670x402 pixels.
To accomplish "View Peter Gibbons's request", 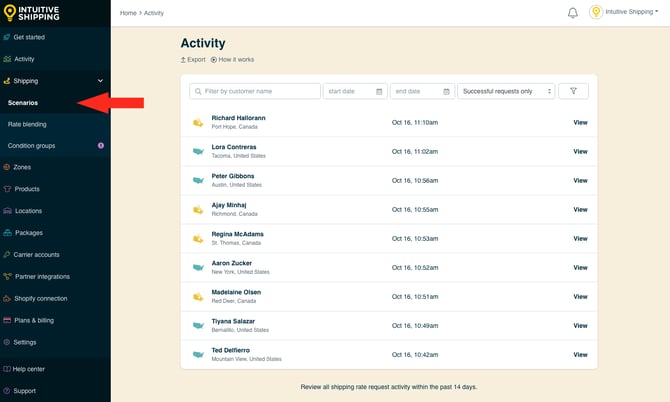I will 580,180.
